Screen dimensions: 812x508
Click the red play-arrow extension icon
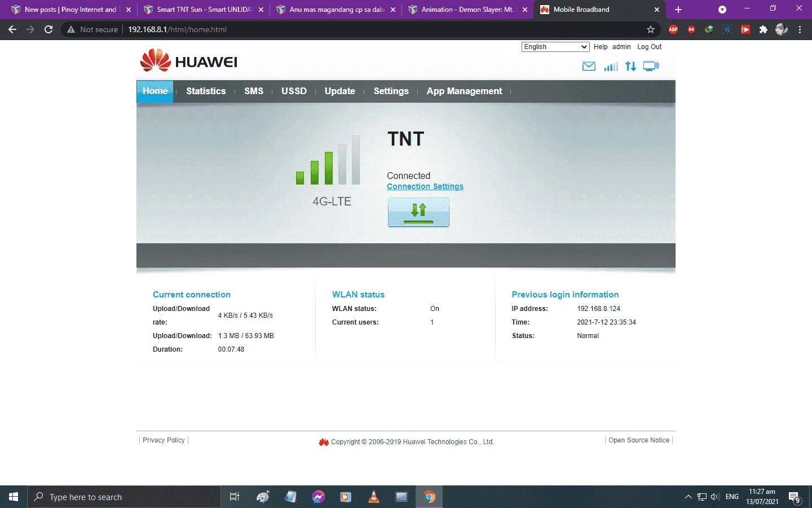click(745, 29)
